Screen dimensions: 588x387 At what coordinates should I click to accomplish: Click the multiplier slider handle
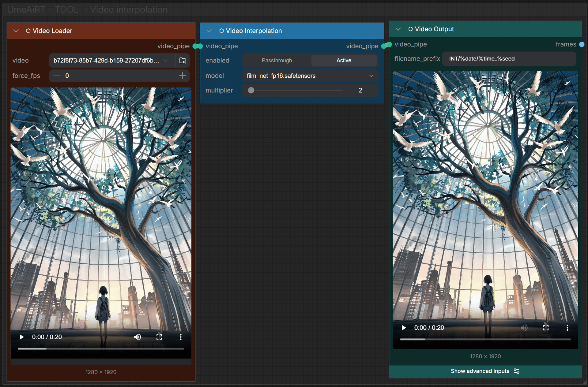[251, 91]
